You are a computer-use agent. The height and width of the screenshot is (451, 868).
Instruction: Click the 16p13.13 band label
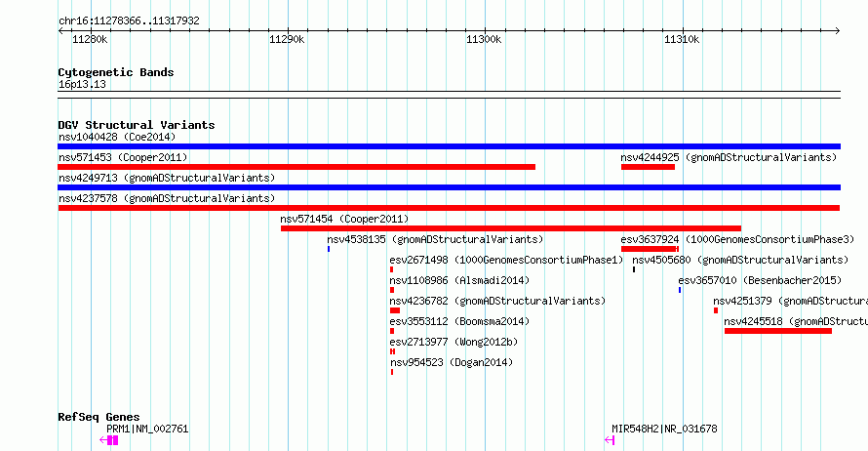pyautogui.click(x=82, y=84)
